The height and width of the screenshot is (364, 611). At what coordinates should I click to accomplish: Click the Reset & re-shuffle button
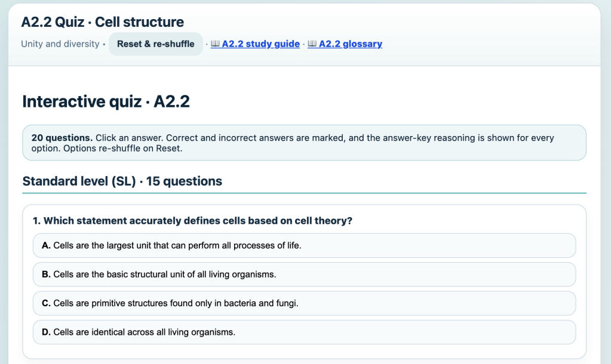(155, 44)
